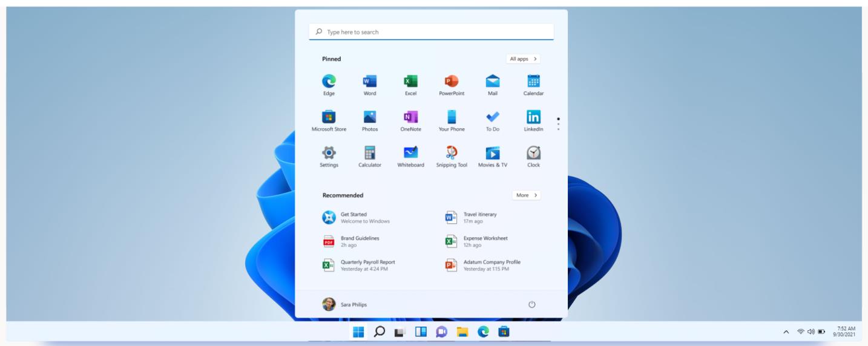Click the 7:52 AM clock
Viewport: 868px width, 346px height.
[x=845, y=331]
